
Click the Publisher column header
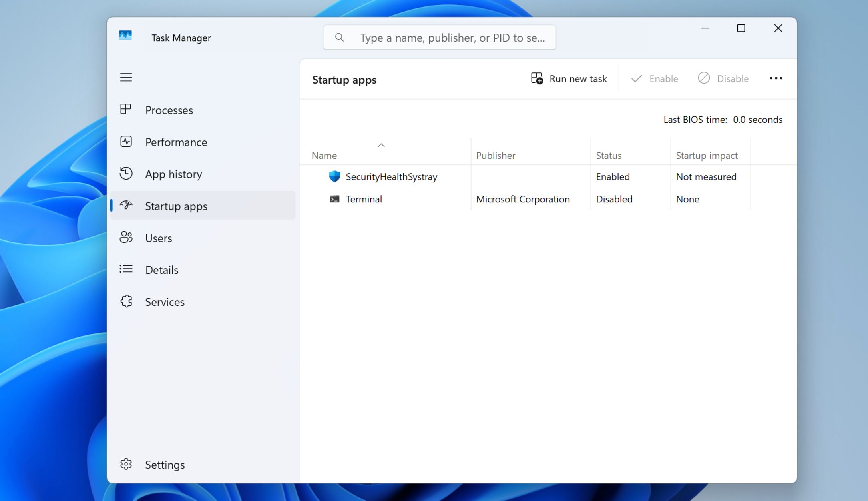click(496, 155)
